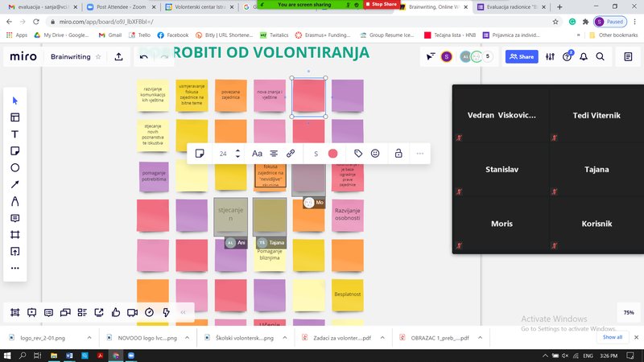Screen dimensions: 644x362
Task: Click Show all downloads button
Action: point(613,337)
